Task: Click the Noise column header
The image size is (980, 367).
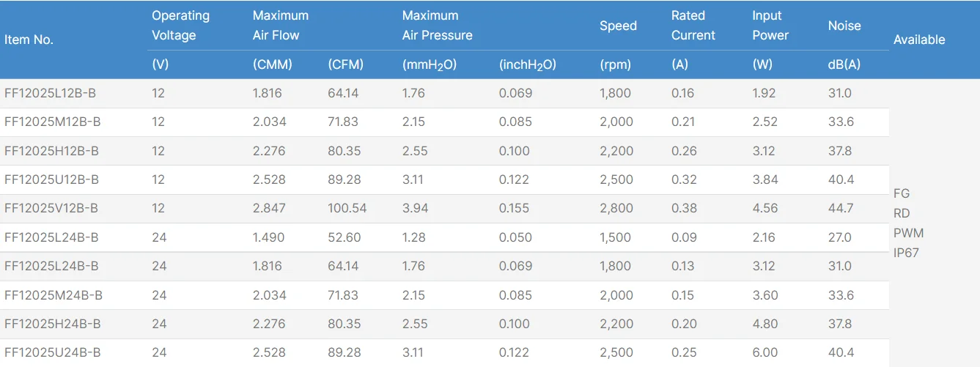Action: (844, 26)
